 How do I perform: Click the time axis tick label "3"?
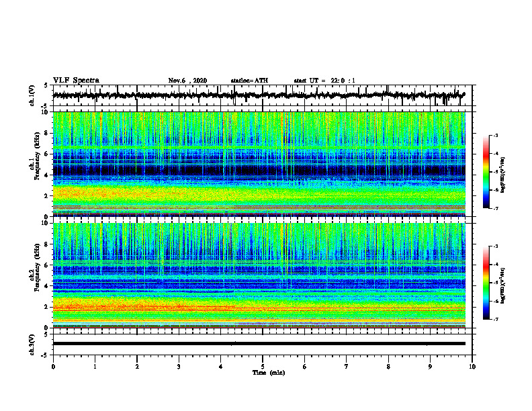179,367
